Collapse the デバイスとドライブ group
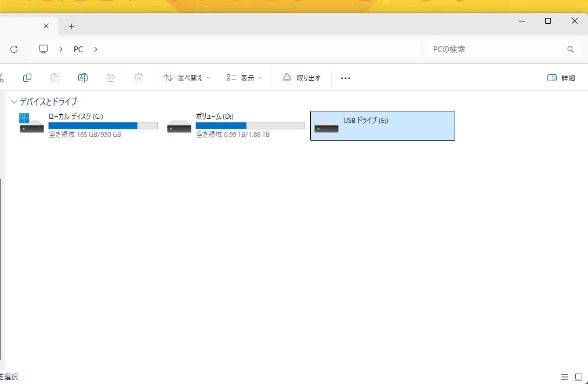Image resolution: width=588 pixels, height=384 pixels. (14, 102)
